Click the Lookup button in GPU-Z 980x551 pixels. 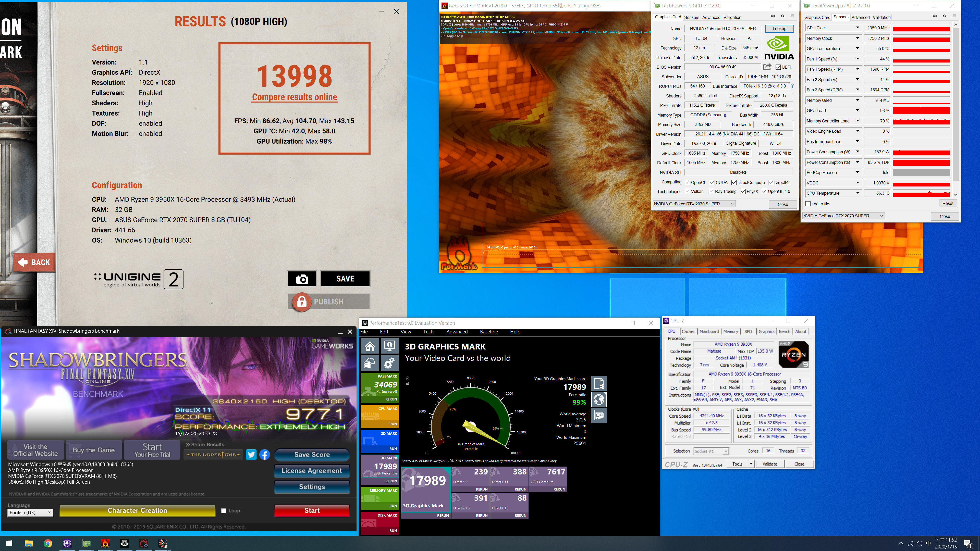[x=779, y=29]
